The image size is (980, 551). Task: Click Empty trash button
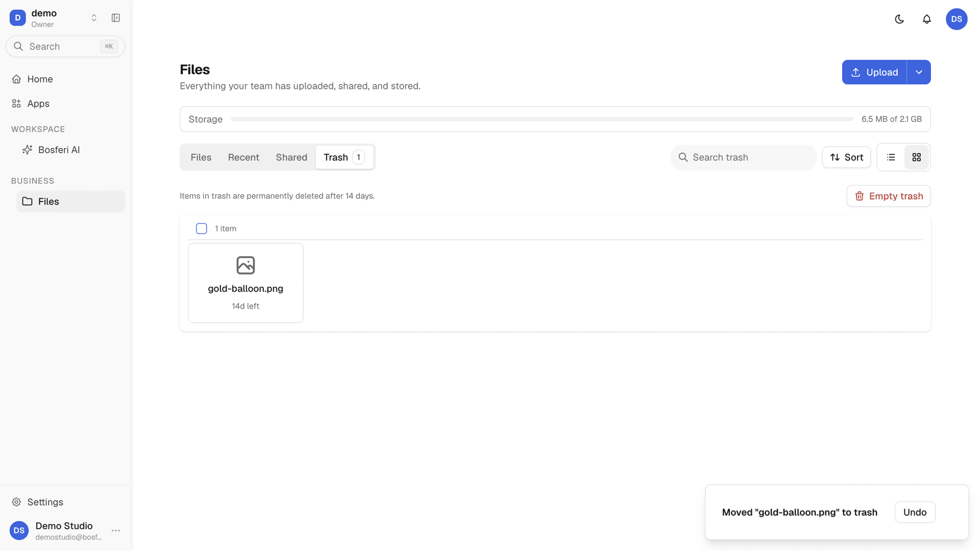tap(889, 196)
